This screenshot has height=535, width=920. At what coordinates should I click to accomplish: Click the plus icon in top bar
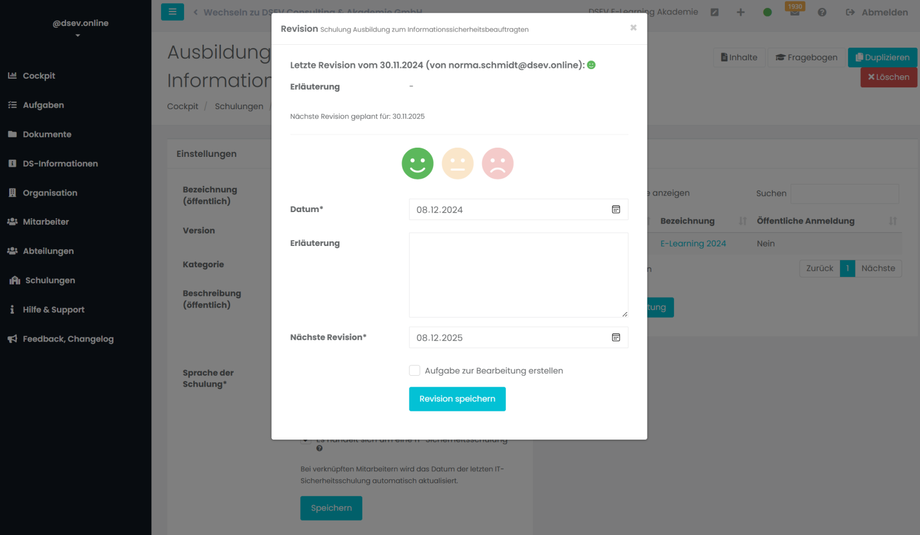pyautogui.click(x=741, y=13)
